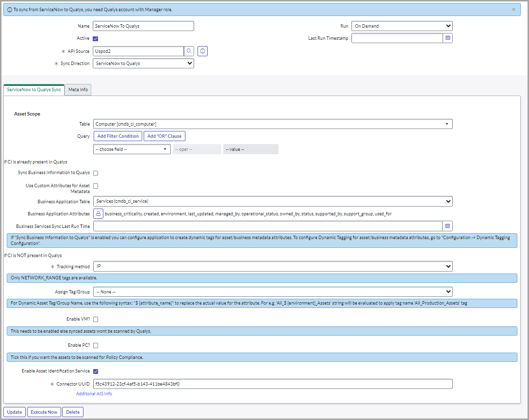
Task: Preview the API Source record via info icon
Action: [x=202, y=51]
